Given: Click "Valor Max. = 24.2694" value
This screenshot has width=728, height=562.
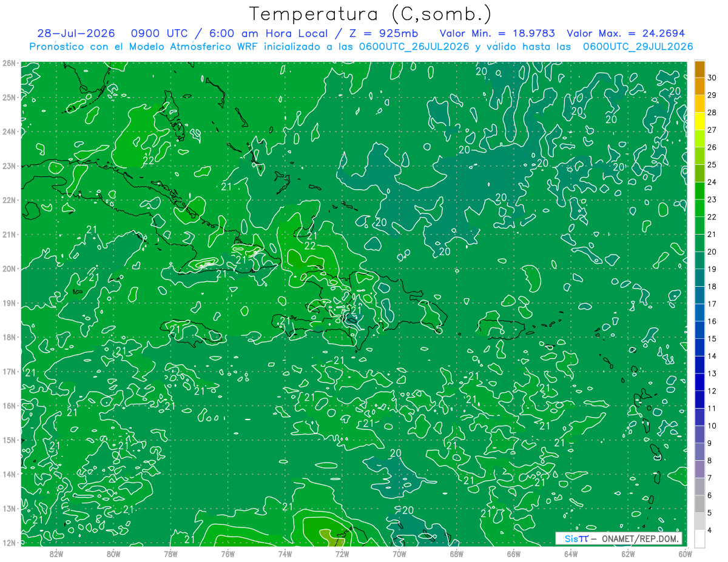Looking at the screenshot, I should point(626,34).
